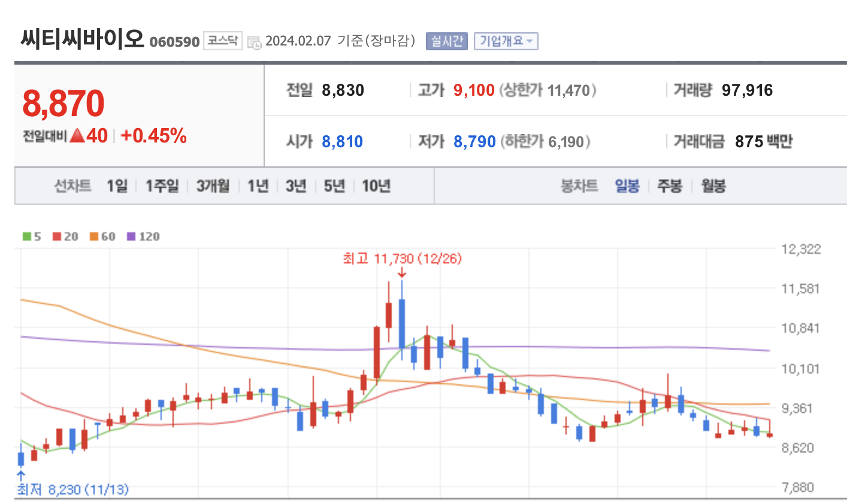Click the 저가 value 8,790
Screen dimensions: 847x504
tap(474, 142)
